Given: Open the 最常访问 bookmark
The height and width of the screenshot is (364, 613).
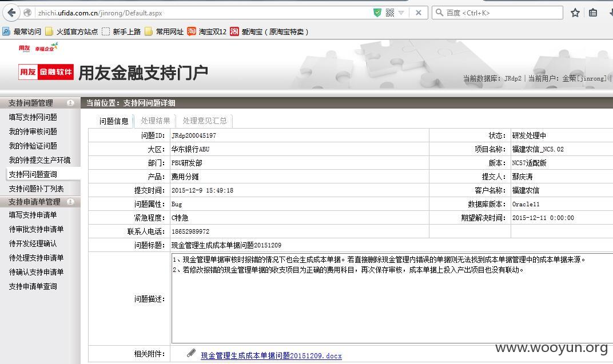Looking at the screenshot, I should coord(22,31).
